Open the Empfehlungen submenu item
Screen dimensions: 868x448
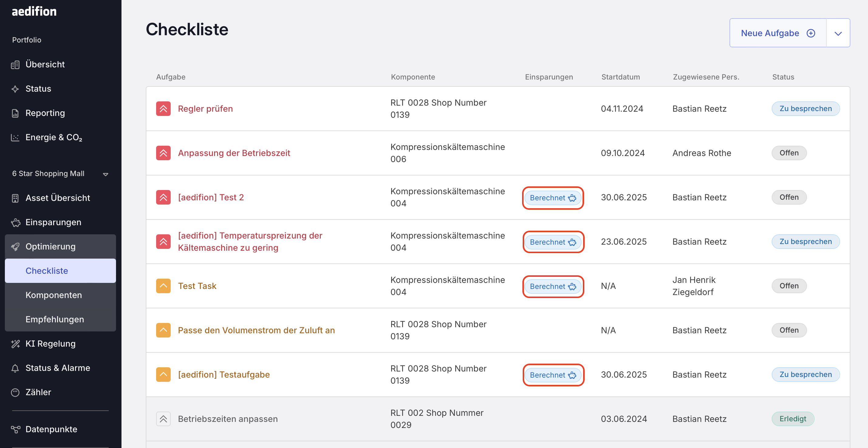[60, 319]
